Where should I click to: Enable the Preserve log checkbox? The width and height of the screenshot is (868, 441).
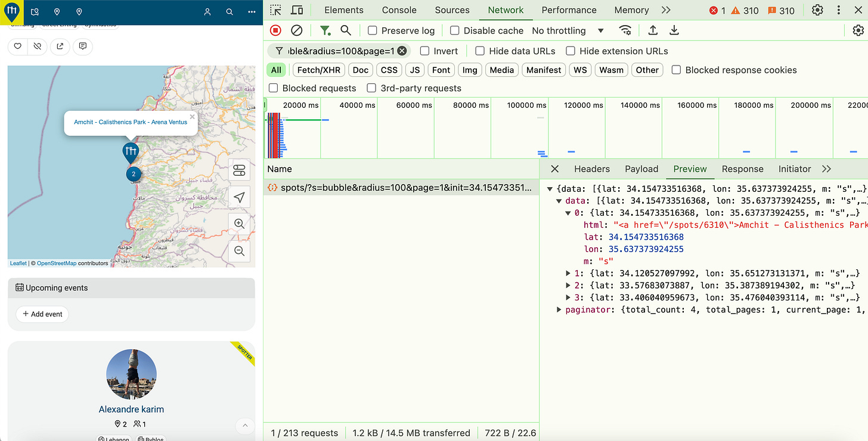click(373, 30)
